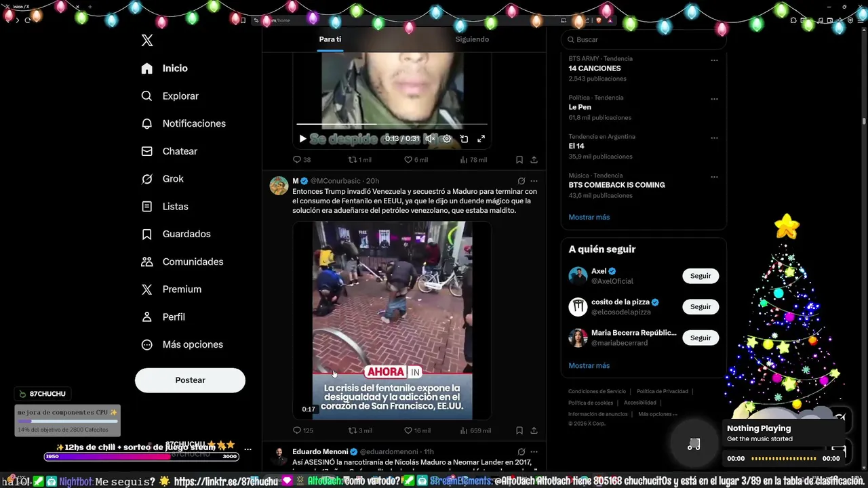Click the Comunidades people icon in sidebar
This screenshot has height=488, width=868.
[147, 262]
